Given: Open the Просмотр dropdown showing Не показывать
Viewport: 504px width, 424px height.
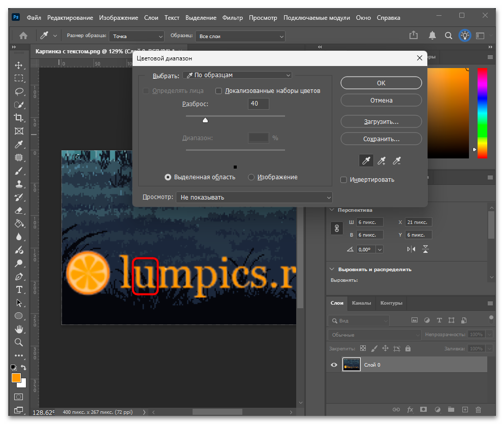Looking at the screenshot, I should 254,197.
